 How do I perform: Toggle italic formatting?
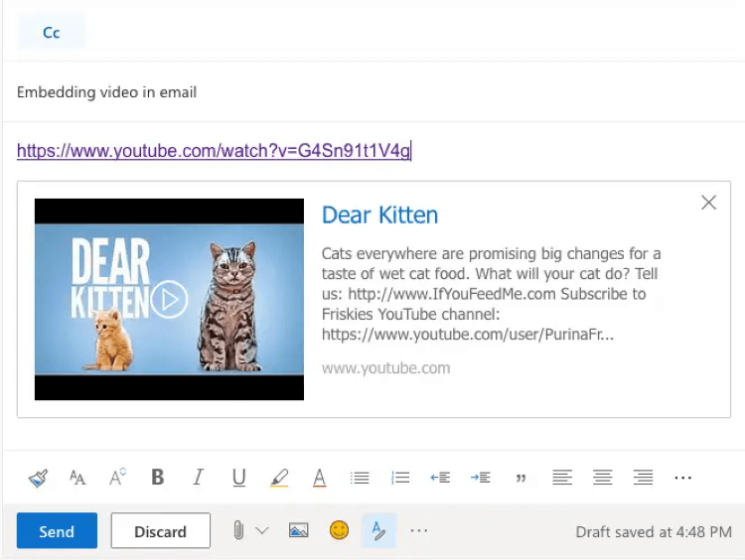click(x=198, y=477)
